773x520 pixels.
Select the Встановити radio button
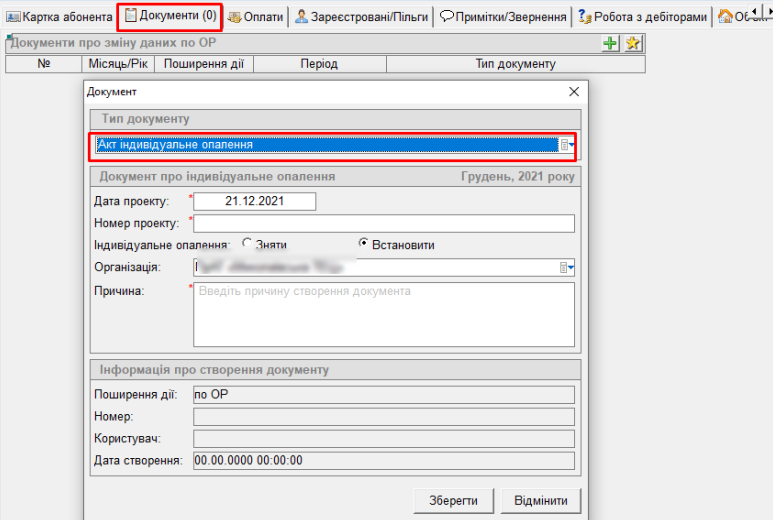pyautogui.click(x=364, y=244)
